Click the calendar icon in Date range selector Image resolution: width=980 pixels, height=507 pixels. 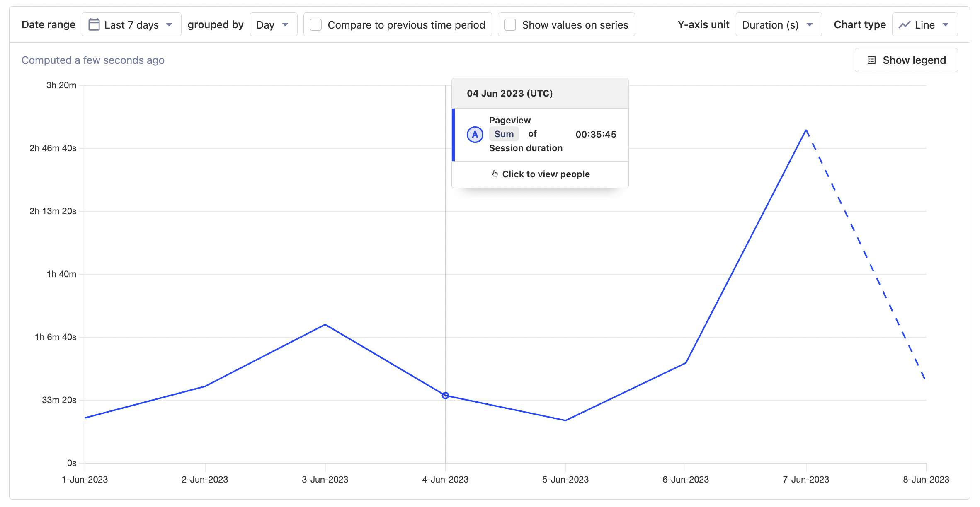tap(95, 24)
